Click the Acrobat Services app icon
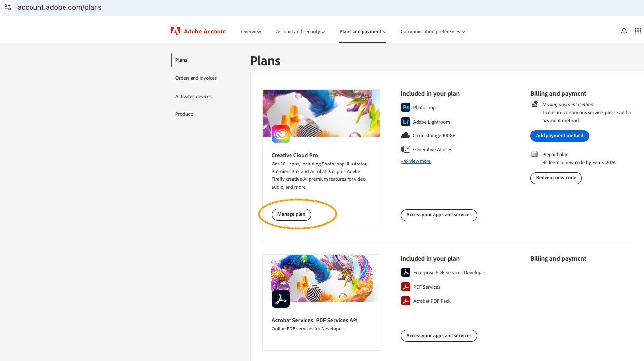The image size is (644, 361). [281, 299]
